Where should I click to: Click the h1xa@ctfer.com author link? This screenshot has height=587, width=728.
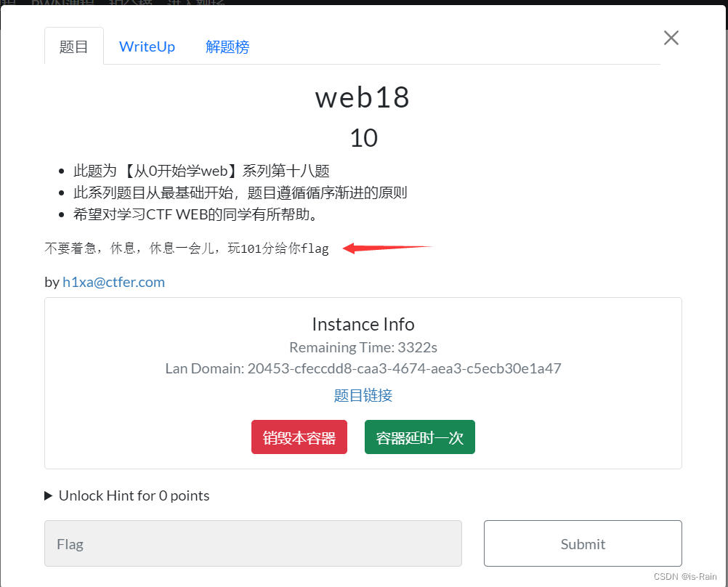(x=113, y=282)
